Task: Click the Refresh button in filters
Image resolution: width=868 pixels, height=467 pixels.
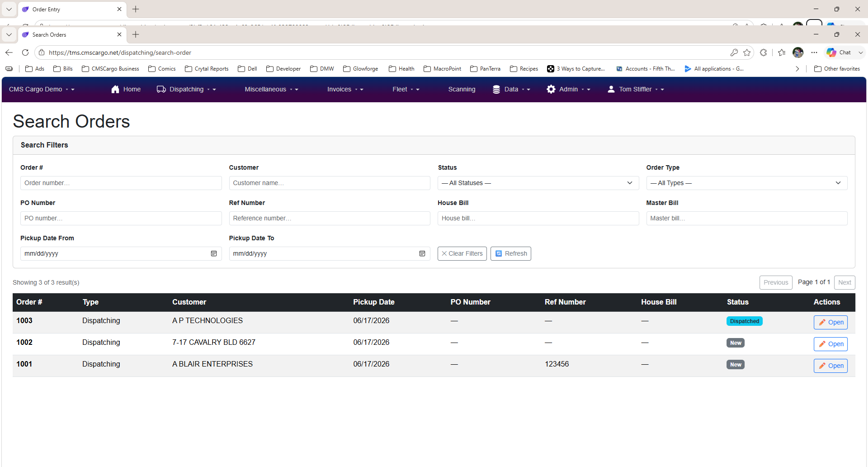Action: coord(511,253)
